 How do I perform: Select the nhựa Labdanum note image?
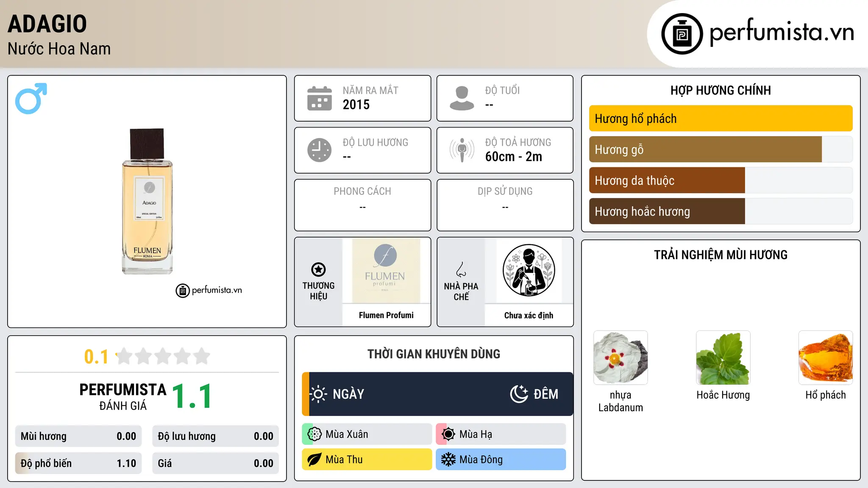pyautogui.click(x=620, y=358)
